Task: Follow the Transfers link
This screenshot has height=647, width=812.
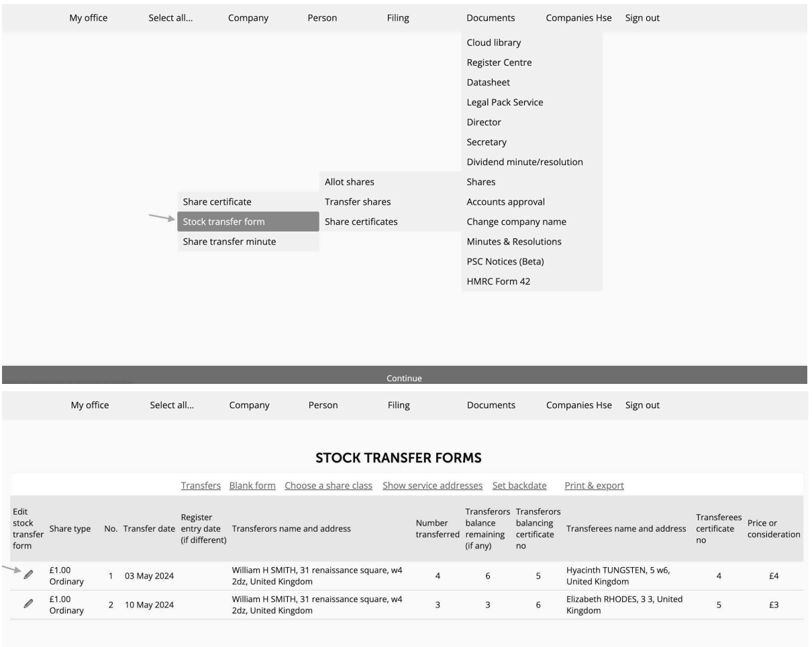Action: 201,486
